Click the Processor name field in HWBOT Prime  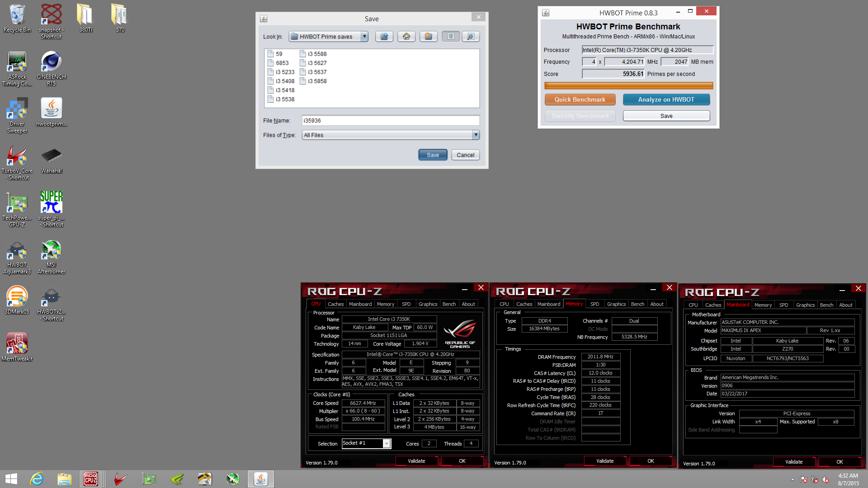647,50
